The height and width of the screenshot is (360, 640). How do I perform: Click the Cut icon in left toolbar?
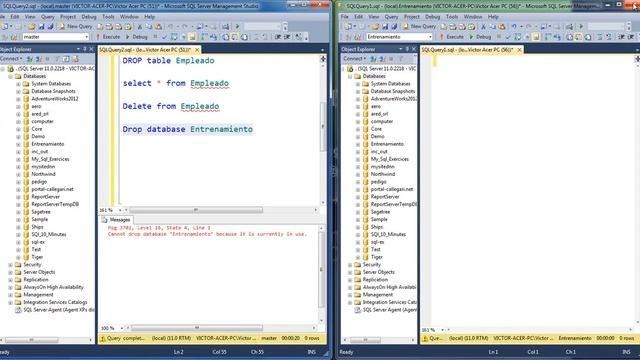click(140, 26)
